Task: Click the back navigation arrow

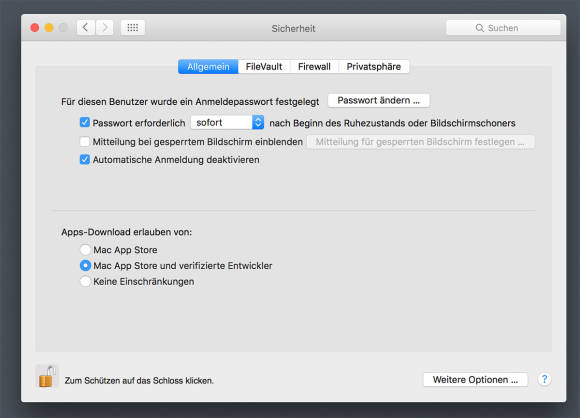Action: (x=86, y=28)
